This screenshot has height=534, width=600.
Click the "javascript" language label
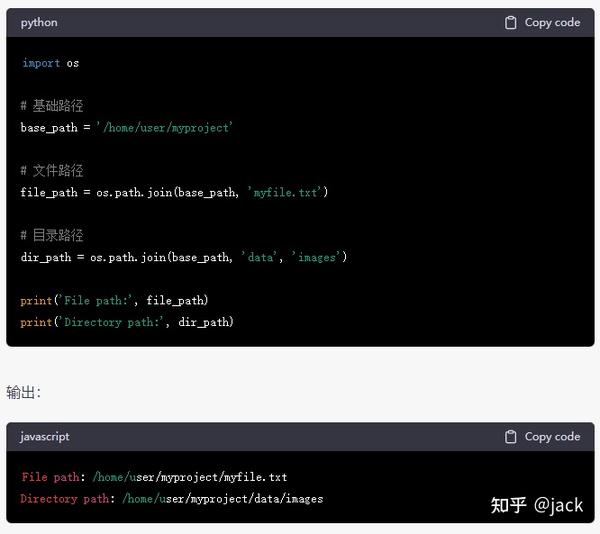point(45,436)
